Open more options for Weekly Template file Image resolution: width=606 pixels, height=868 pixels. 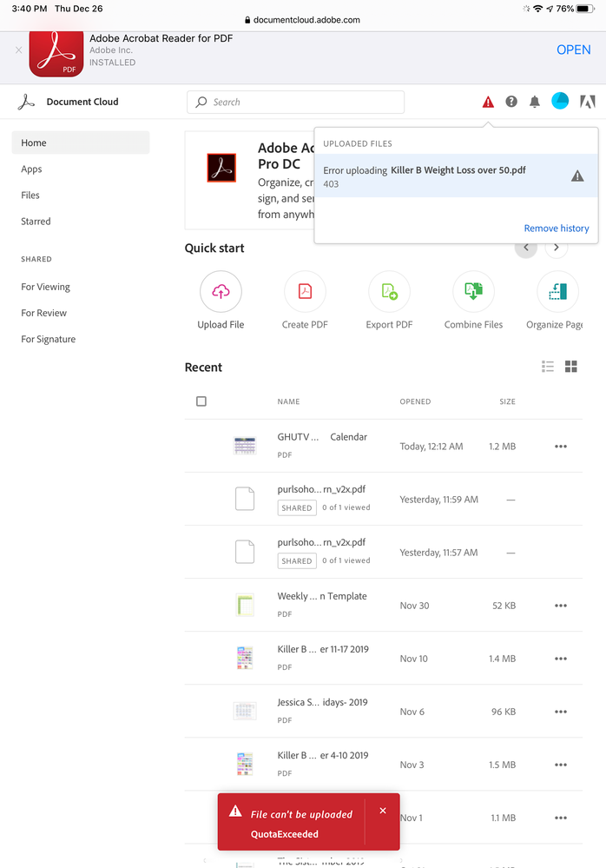[x=561, y=606]
